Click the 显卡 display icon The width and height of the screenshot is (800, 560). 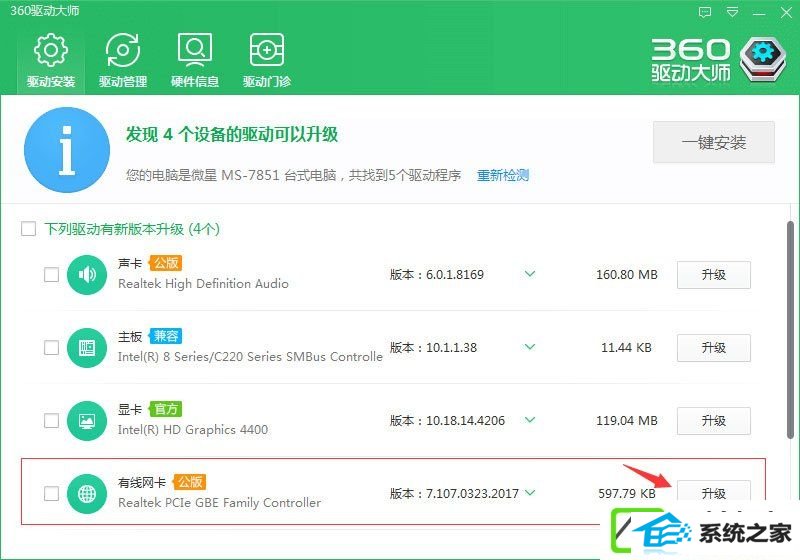(87, 421)
